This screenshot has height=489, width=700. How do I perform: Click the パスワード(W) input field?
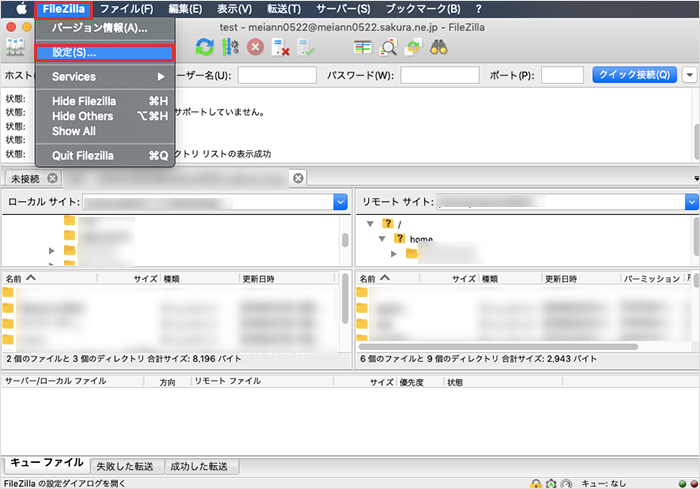coord(438,75)
